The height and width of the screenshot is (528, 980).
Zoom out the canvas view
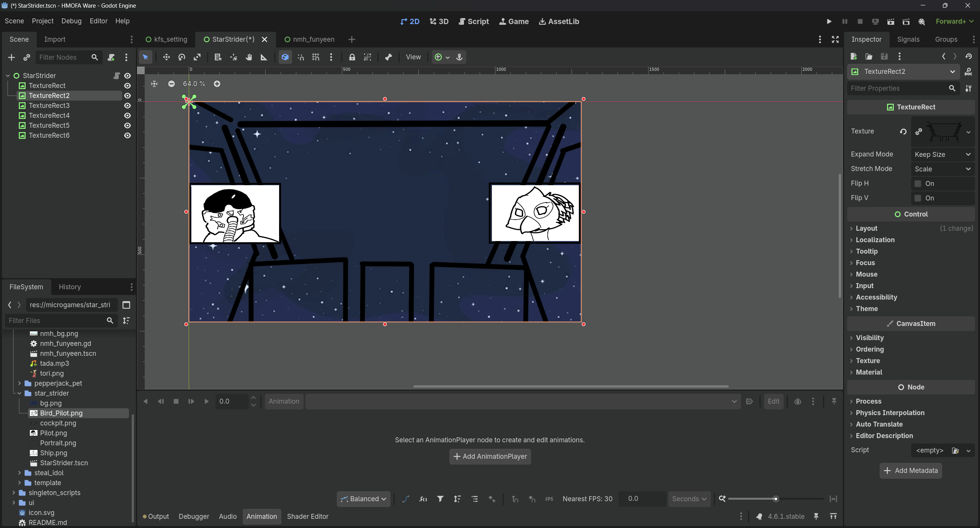click(x=171, y=84)
